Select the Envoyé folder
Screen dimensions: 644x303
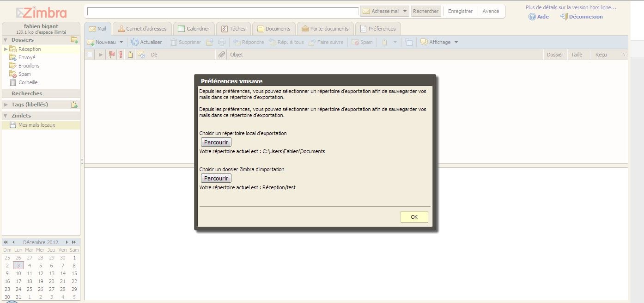pyautogui.click(x=27, y=57)
